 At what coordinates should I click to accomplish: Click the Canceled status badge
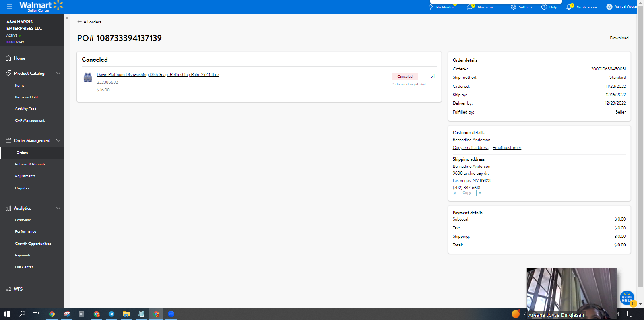[405, 76]
